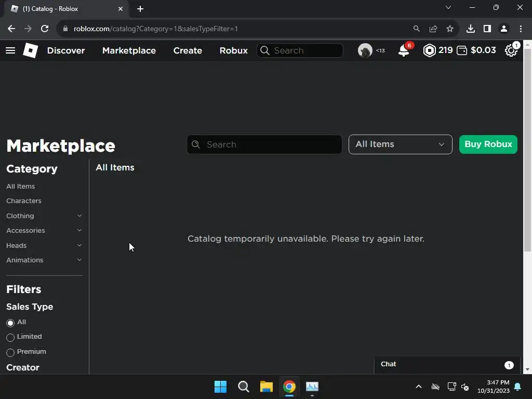The height and width of the screenshot is (399, 532).
Task: Select the Premium sales type radio
Action: 10,352
